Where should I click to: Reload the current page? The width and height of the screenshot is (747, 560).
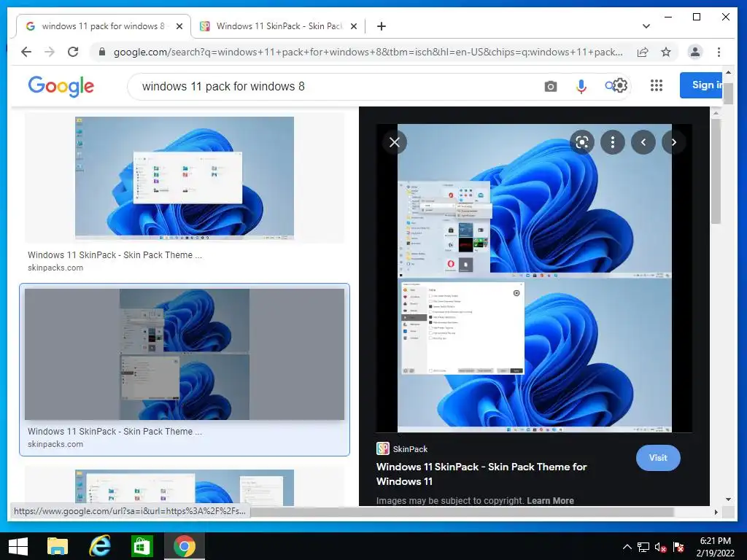pyautogui.click(x=73, y=52)
